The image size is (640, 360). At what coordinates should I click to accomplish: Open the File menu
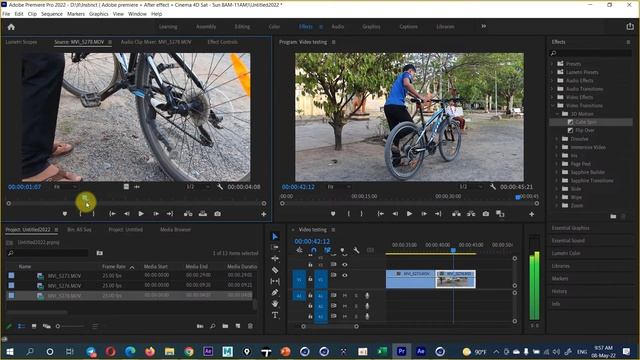(6, 14)
